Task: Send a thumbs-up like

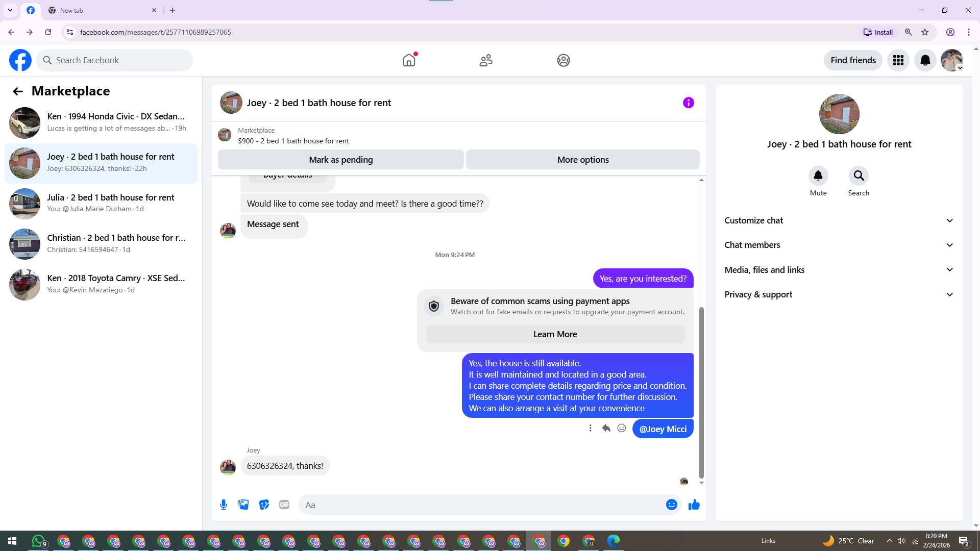Action: click(694, 505)
